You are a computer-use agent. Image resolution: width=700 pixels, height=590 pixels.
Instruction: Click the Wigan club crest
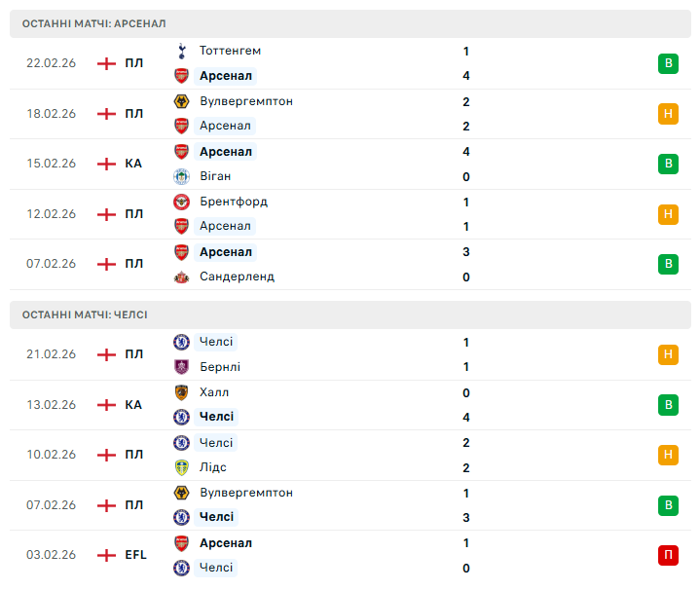181,176
